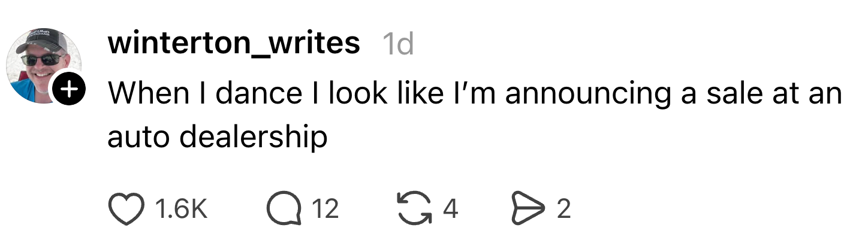868x249 pixels.
Task: View the 12 replies count
Action: [x=326, y=209]
